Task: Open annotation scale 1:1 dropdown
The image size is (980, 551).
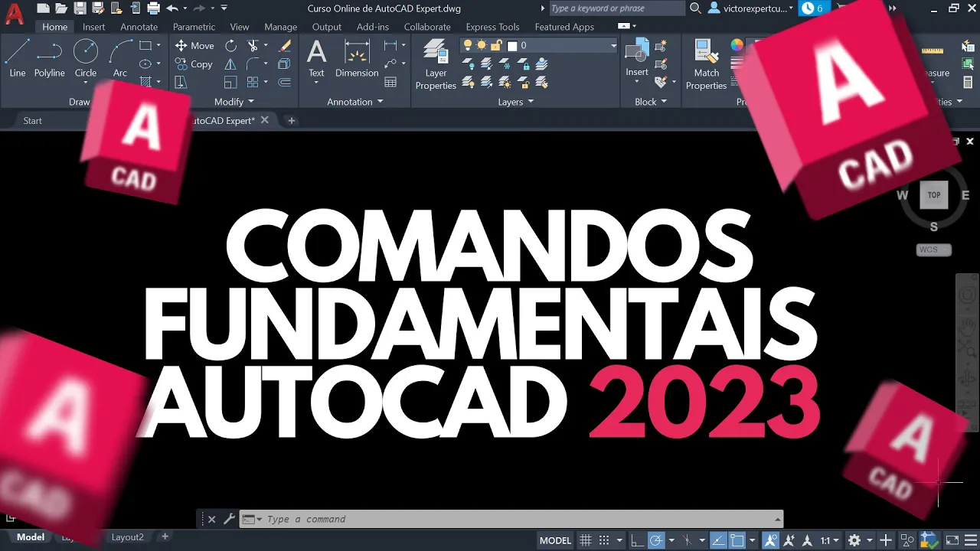Action: coord(830,540)
